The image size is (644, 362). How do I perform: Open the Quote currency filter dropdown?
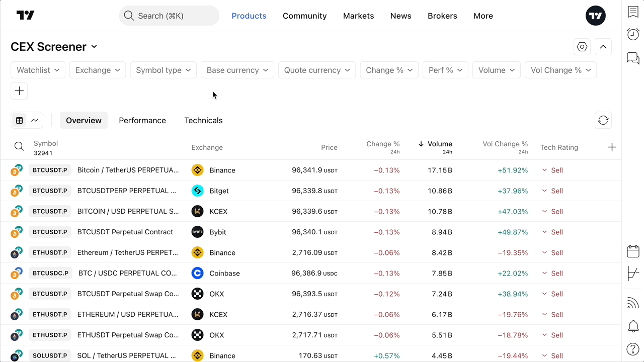point(317,70)
